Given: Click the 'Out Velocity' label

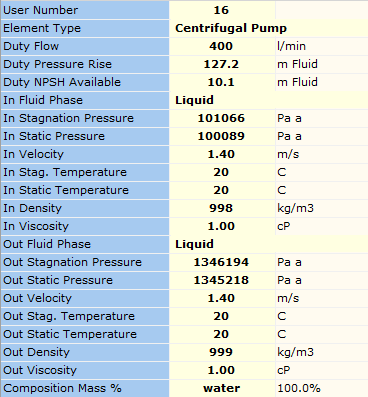Looking at the screenshot, I should click(x=37, y=298).
